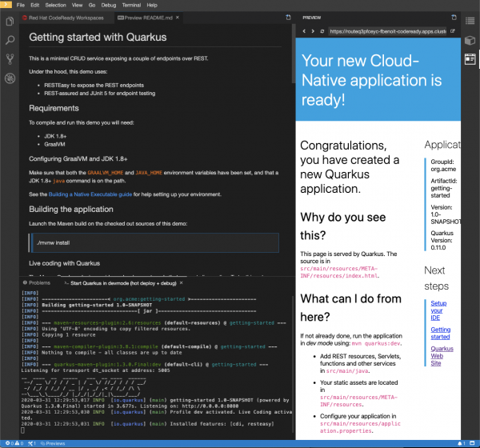Reload the preview page
Viewport: 480px width, 448px height.
click(x=322, y=30)
